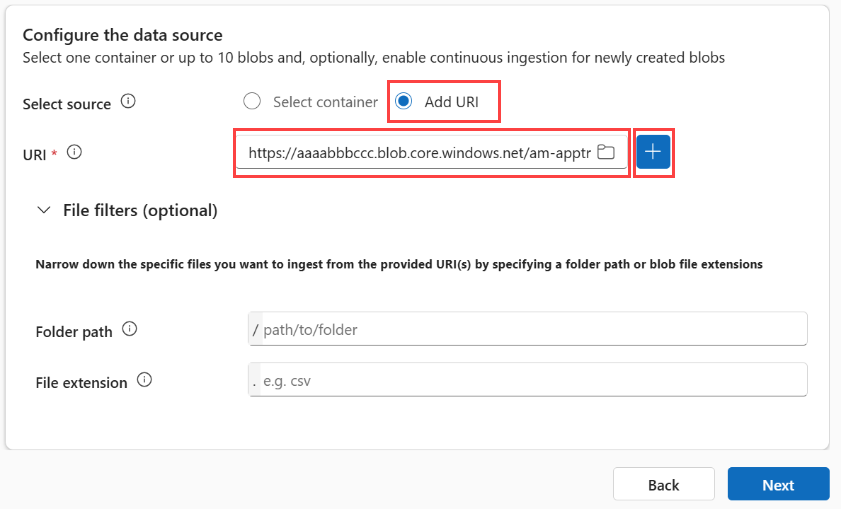
Task: Go back with the Back button
Action: (663, 485)
